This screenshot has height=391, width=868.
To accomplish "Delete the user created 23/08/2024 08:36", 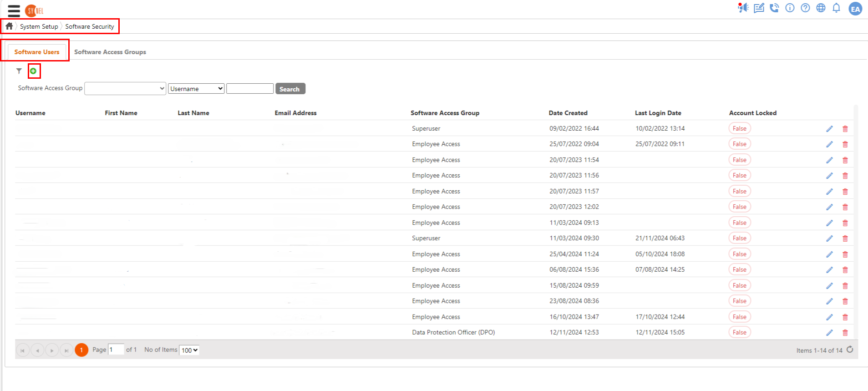I will (845, 301).
